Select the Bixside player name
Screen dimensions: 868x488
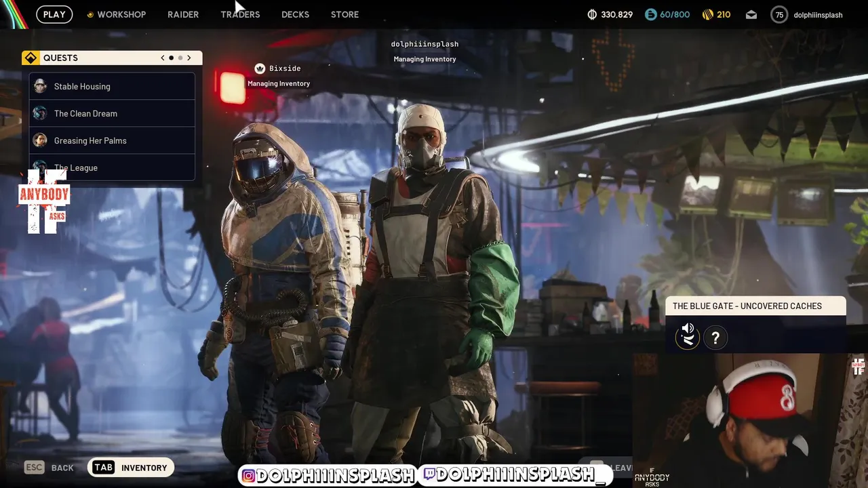point(285,68)
